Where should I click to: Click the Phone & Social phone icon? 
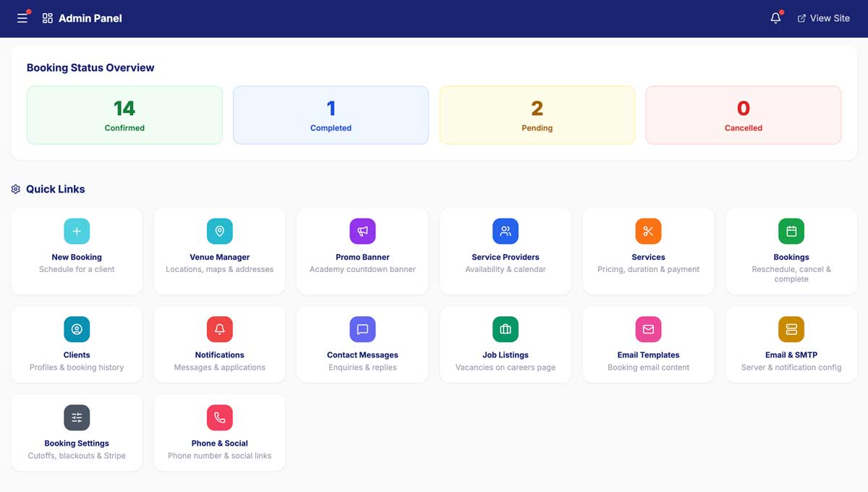(x=219, y=417)
